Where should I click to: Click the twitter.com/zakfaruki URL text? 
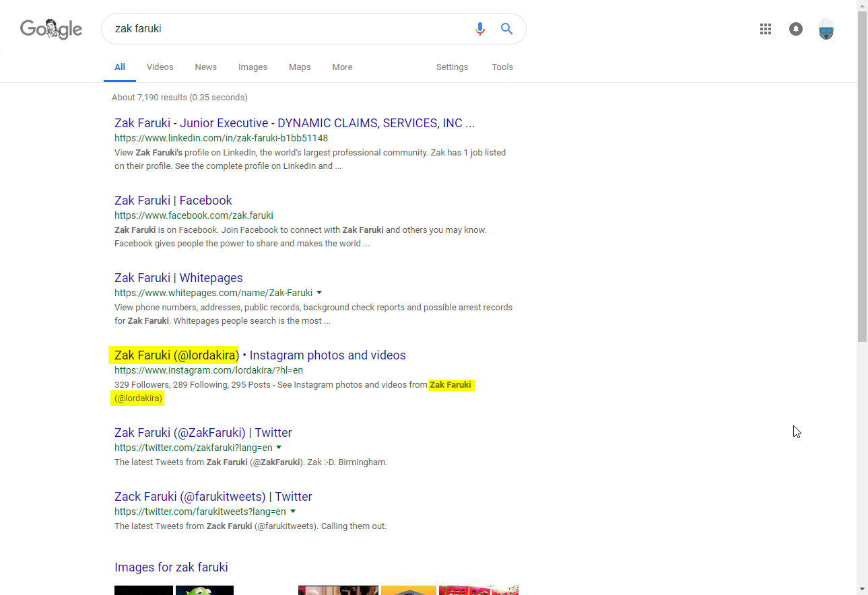pyautogui.click(x=193, y=448)
